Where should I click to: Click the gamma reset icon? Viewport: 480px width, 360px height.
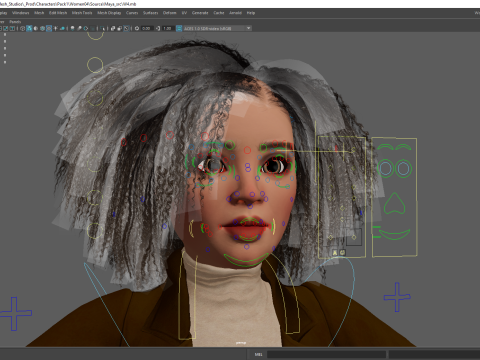pos(158,28)
